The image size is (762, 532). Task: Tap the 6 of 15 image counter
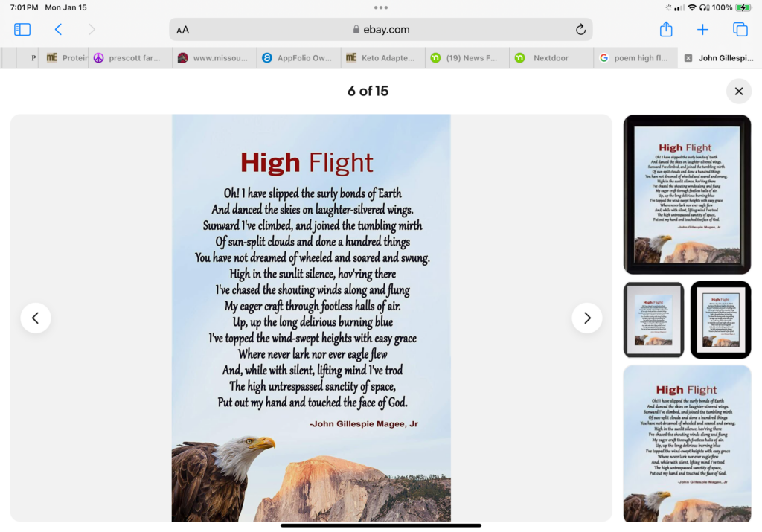click(x=368, y=91)
